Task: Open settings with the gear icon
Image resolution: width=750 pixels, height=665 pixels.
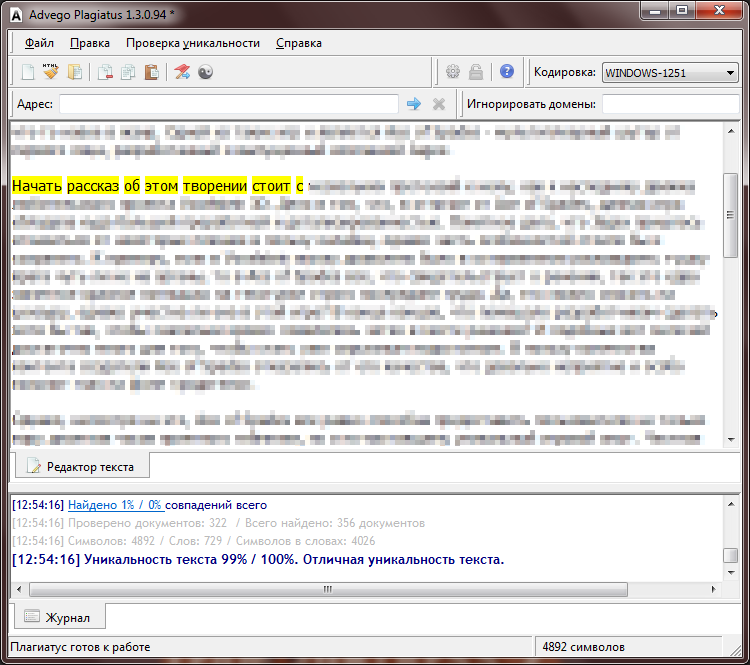Action: point(453,72)
